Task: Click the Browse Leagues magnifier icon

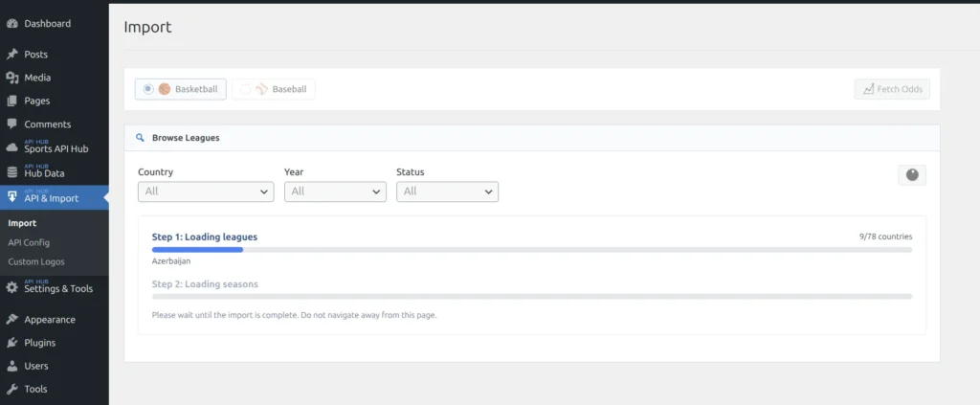Action: point(141,138)
